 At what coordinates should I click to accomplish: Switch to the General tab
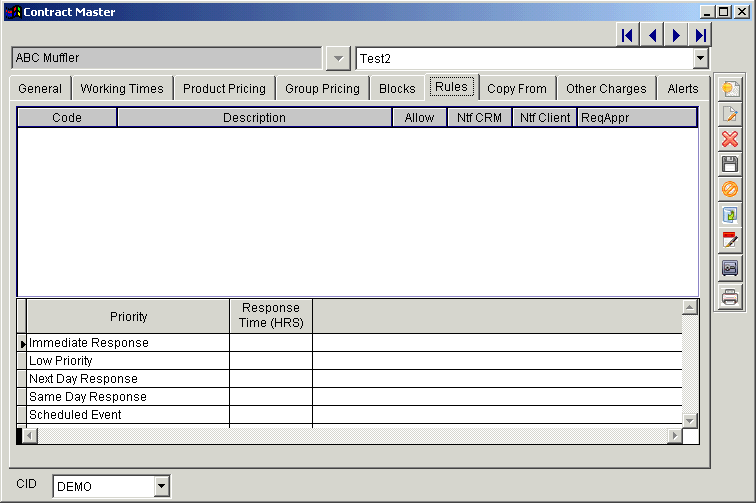tap(40, 88)
